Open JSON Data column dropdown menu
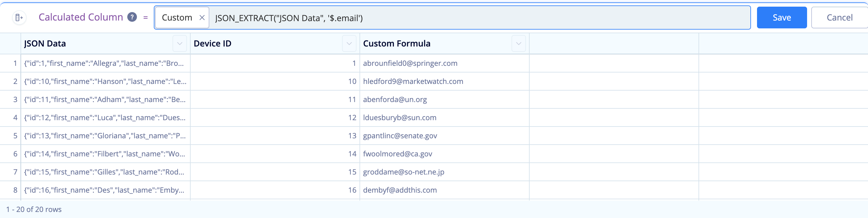The image size is (868, 218). (179, 43)
